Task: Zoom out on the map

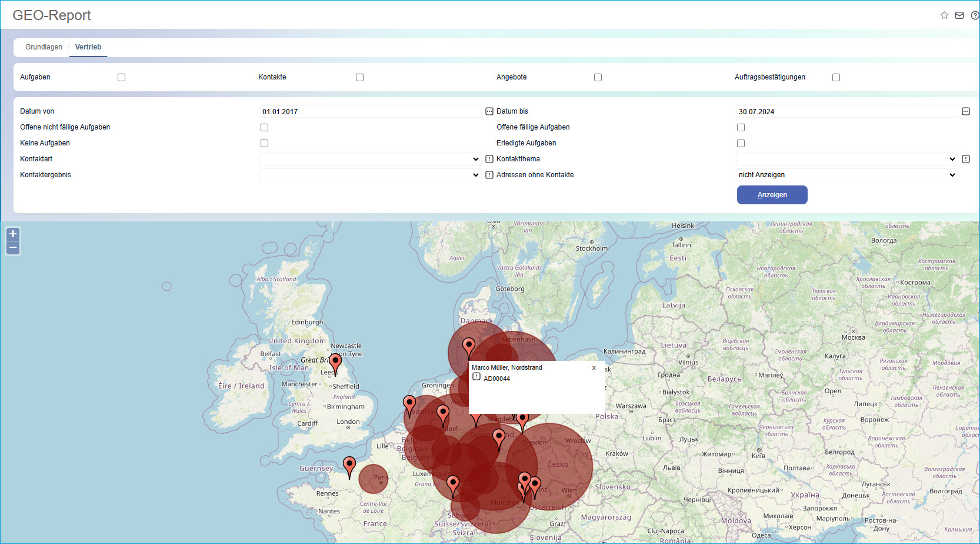Action: 13,248
